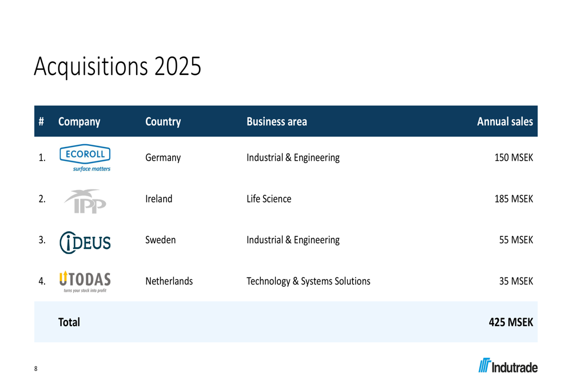Select the Business area column header
Viewport: 572px width, 392px height.
coord(276,121)
